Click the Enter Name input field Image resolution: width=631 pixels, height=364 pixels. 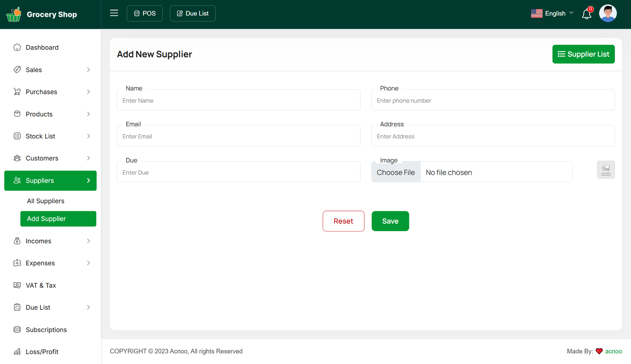(x=239, y=101)
